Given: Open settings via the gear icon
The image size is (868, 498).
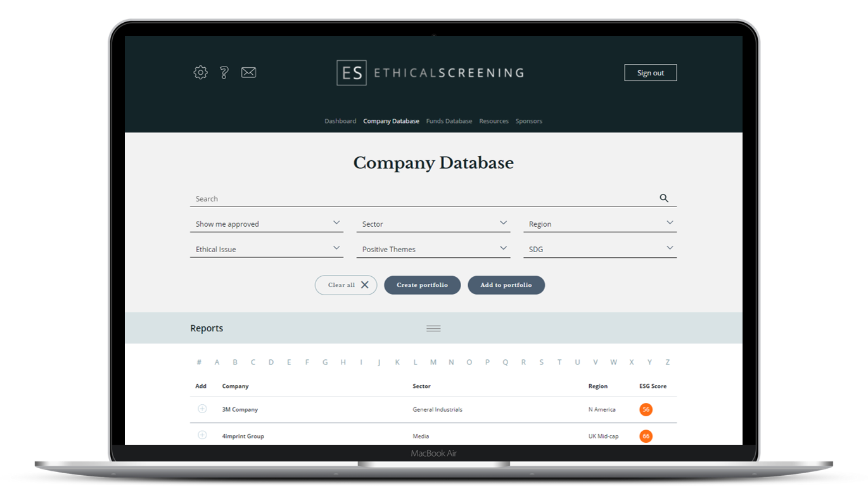Looking at the screenshot, I should click(x=200, y=72).
